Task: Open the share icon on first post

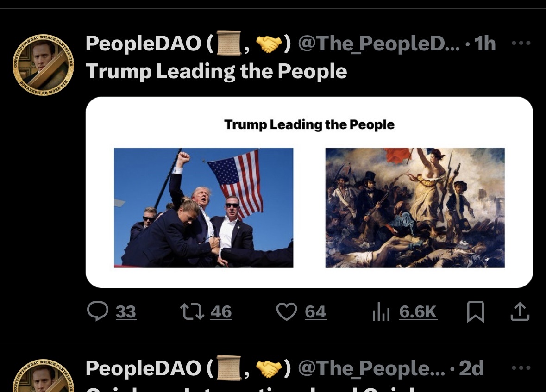Action: [x=520, y=311]
